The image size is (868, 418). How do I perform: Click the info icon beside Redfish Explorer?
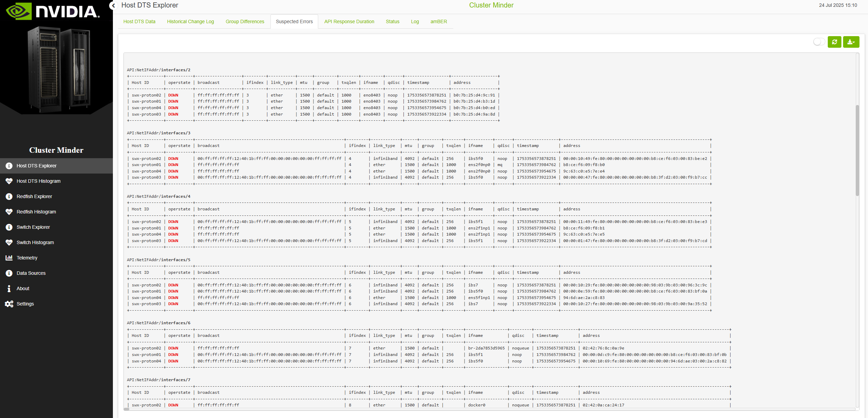pos(9,197)
